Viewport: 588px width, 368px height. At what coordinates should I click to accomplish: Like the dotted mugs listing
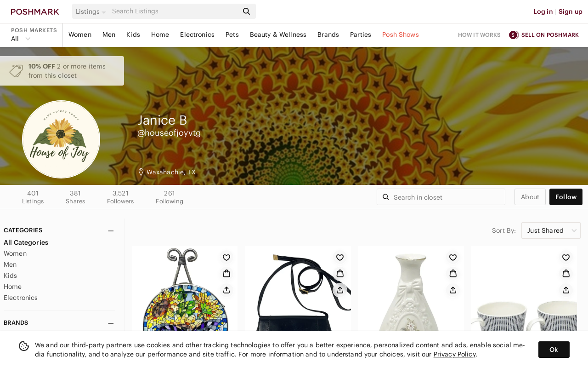[566, 258]
